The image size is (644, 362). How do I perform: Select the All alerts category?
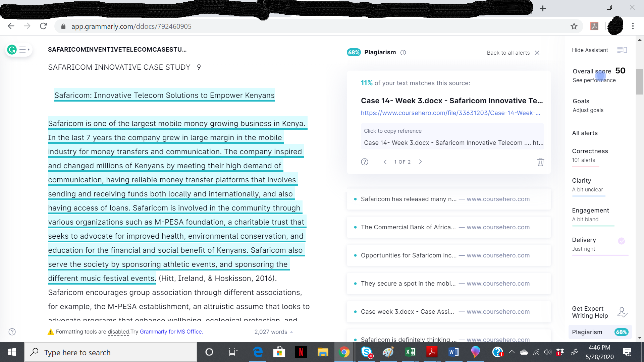(585, 133)
